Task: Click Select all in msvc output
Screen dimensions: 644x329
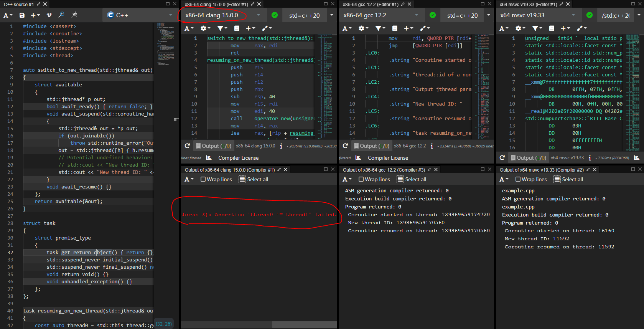Action: coord(568,179)
